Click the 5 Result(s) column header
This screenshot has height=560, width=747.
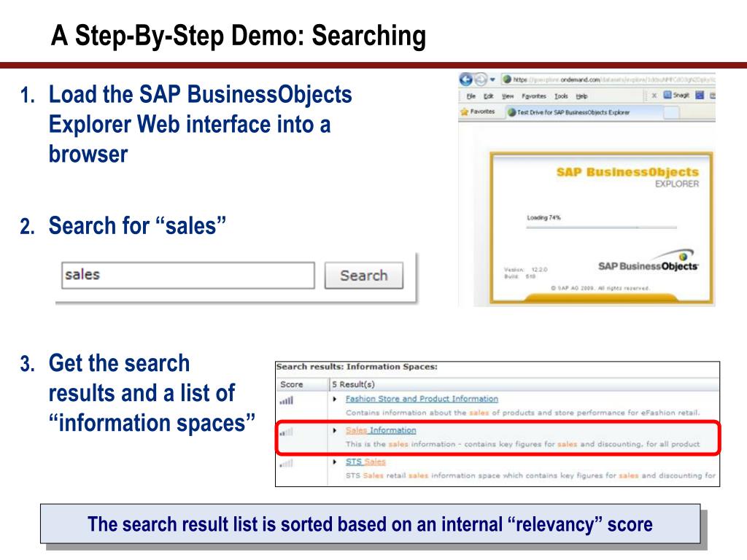point(524,384)
